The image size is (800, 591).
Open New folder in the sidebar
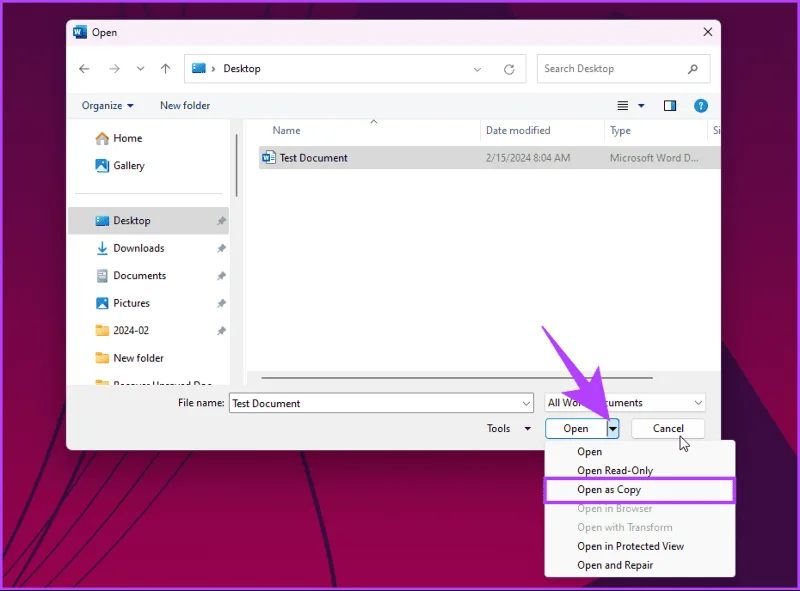[148, 358]
